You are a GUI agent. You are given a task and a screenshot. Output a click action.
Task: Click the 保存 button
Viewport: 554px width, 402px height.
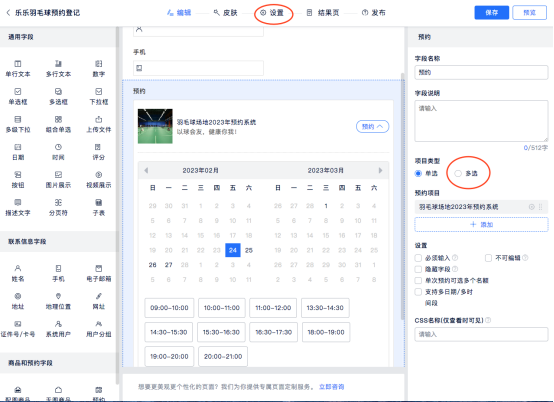point(491,13)
